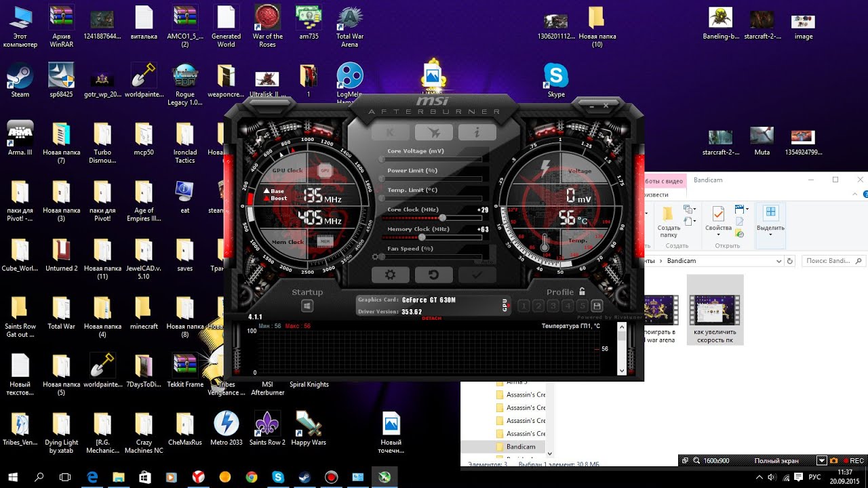This screenshot has height=488, width=868.
Task: Apply changes with the Afterburner checkmark button
Action: click(x=477, y=274)
